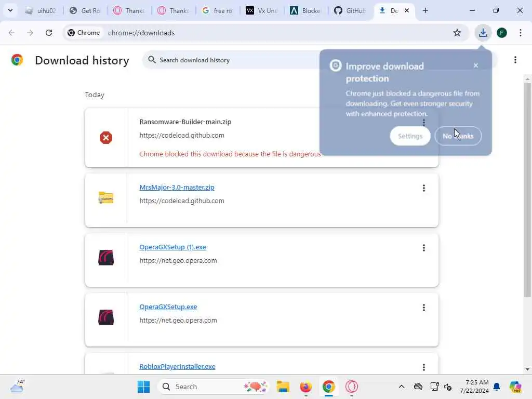Switch to the second Thanks Opera tab
This screenshot has width=532, height=399.
point(173,10)
